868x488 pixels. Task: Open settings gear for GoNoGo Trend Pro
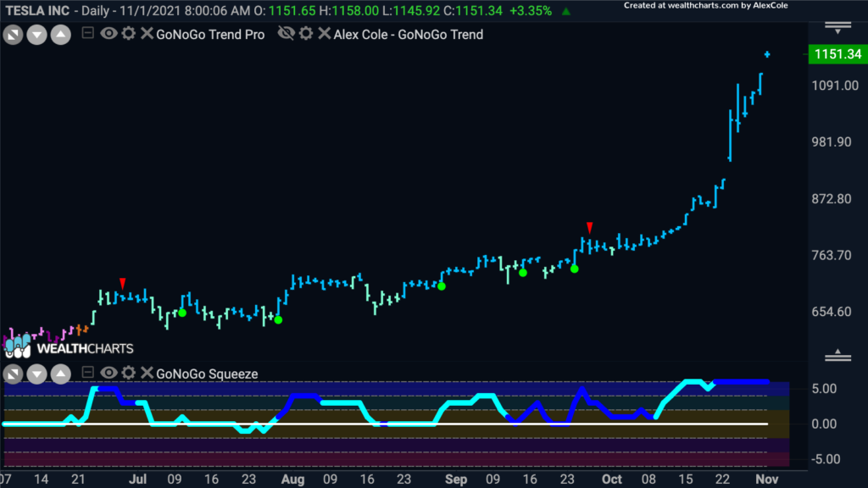point(129,34)
